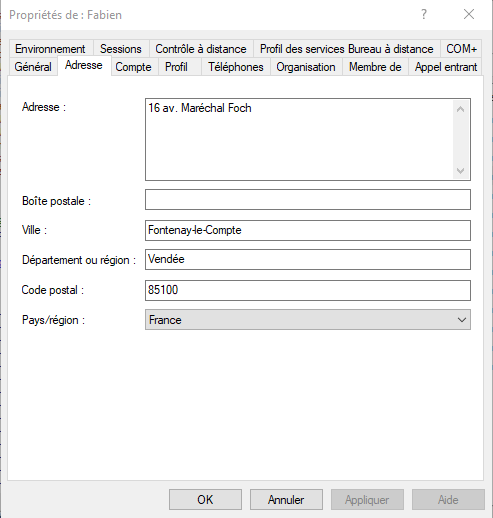The width and height of the screenshot is (493, 518).
Task: Open the Compte tab
Action: point(133,67)
